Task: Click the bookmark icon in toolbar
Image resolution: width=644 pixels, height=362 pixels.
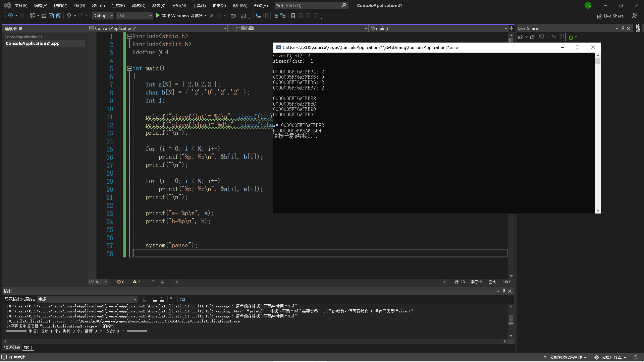Action: 293,16
